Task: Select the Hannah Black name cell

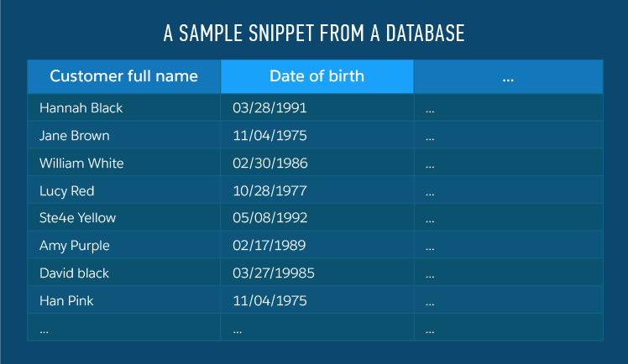Action: pos(81,108)
